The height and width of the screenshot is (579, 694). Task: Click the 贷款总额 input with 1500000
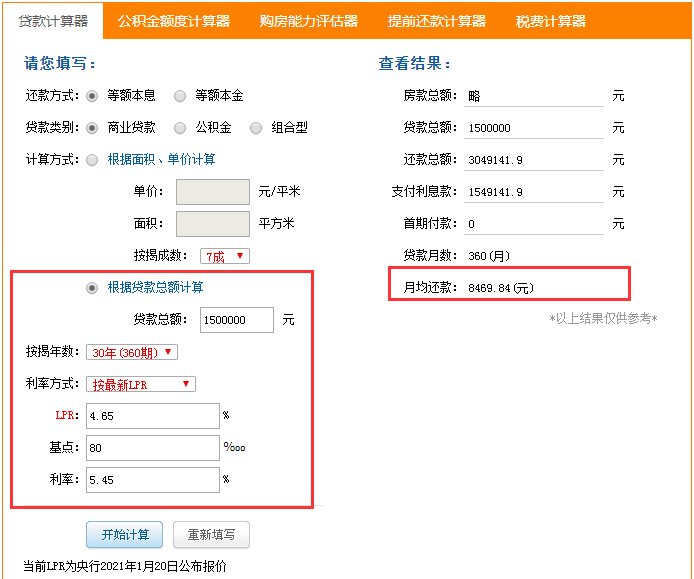click(237, 320)
